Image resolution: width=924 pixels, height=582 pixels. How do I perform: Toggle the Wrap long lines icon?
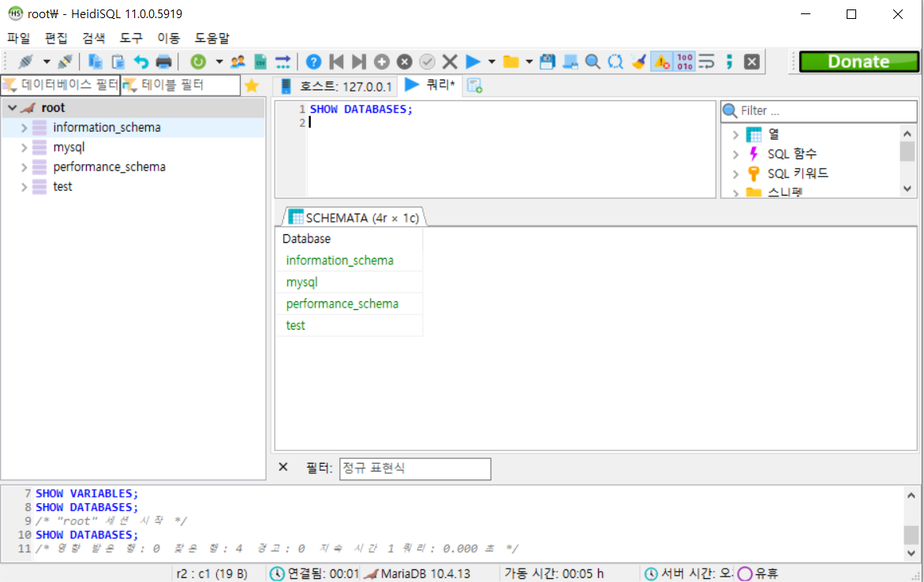tap(706, 62)
